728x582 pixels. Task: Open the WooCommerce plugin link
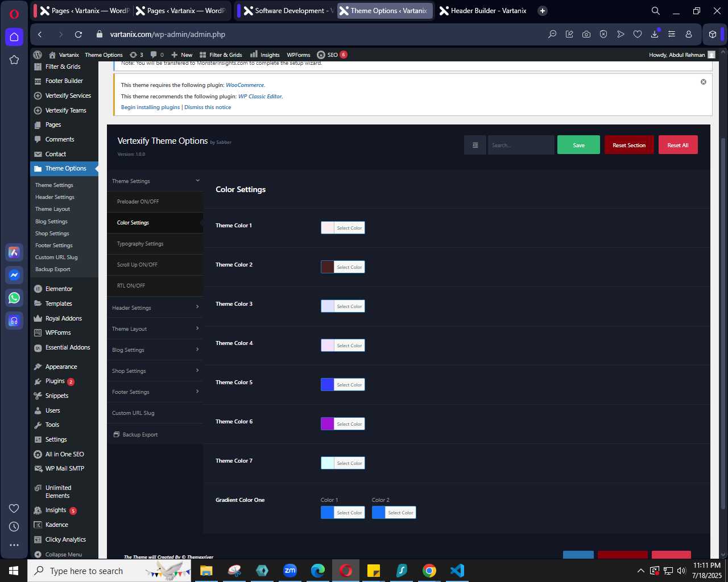245,85
